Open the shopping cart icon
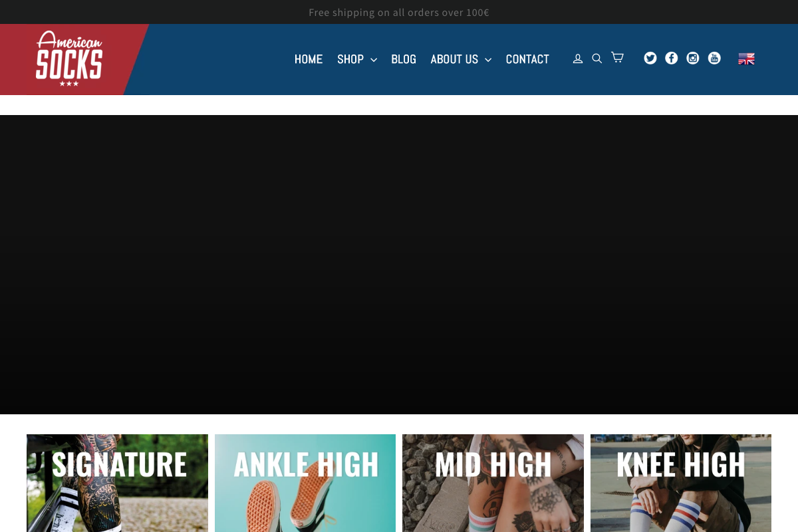 [617, 57]
